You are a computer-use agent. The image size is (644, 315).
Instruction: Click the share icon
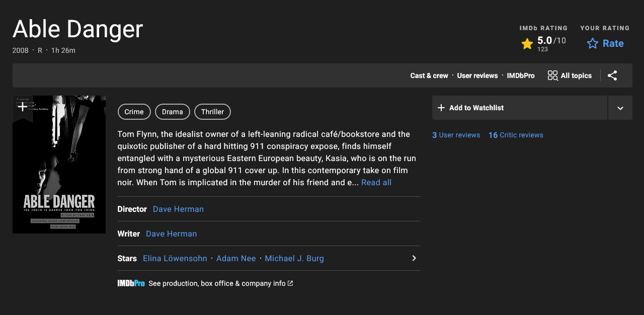tap(612, 75)
